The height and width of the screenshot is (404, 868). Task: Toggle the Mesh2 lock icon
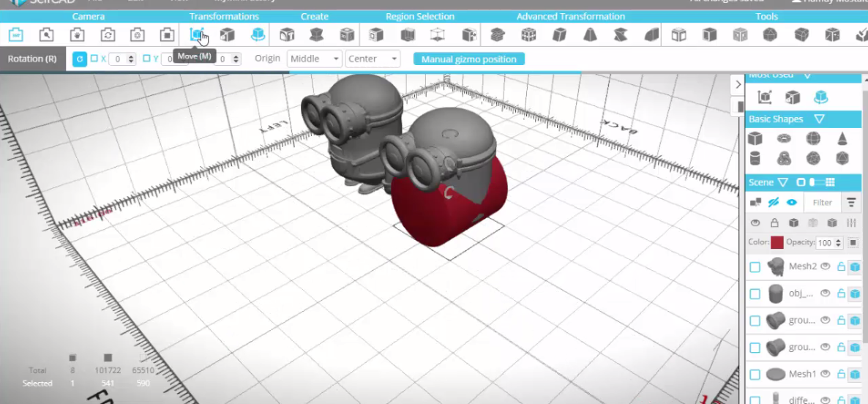coord(841,266)
